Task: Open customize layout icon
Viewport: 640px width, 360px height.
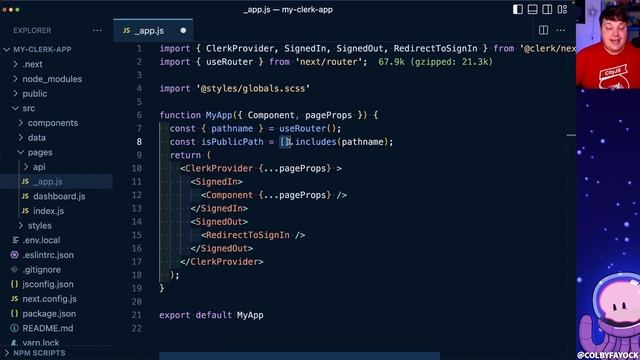Action: 562,9
